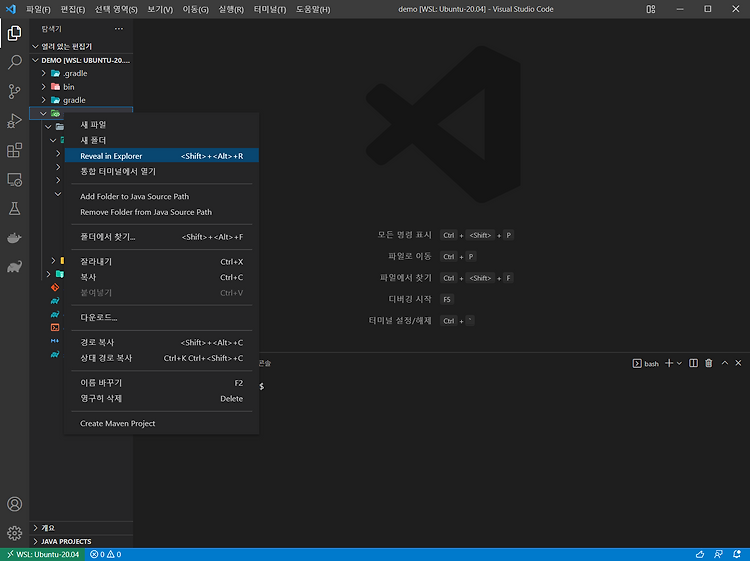Select the bash terminal label
The height and width of the screenshot is (561, 750).
tap(646, 363)
